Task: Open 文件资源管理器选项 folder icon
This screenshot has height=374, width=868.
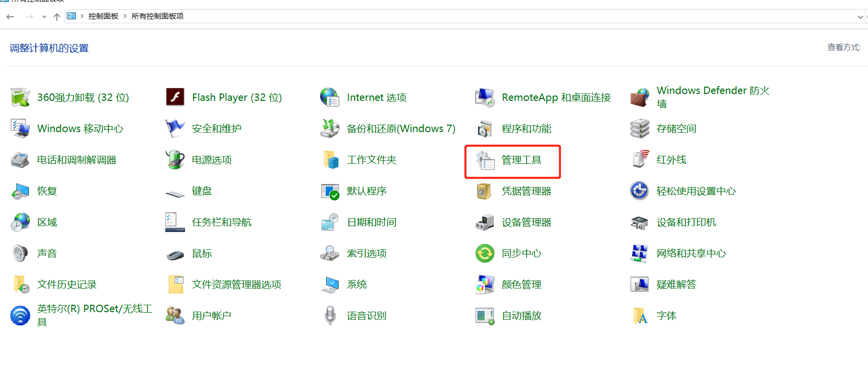Action: 176,284
